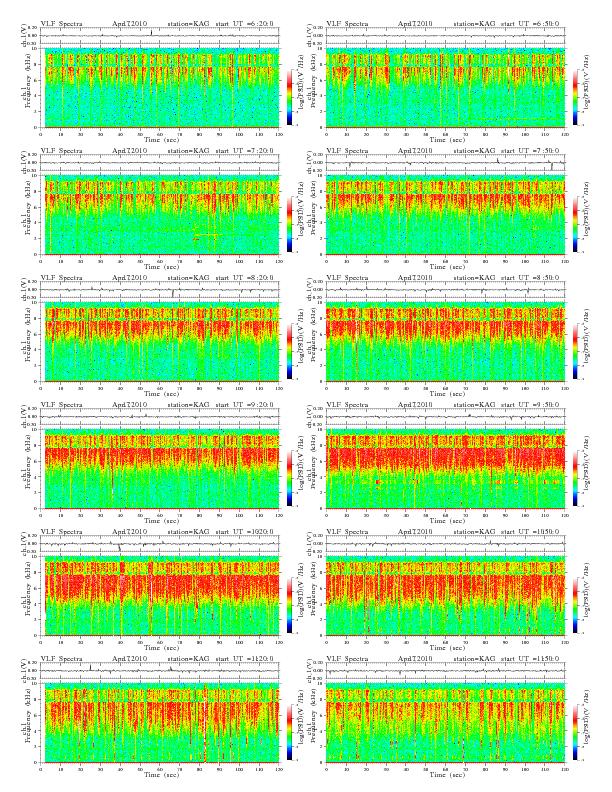
Task: Click the spectrogram starting UT 6:20:0
Action: (160, 88)
